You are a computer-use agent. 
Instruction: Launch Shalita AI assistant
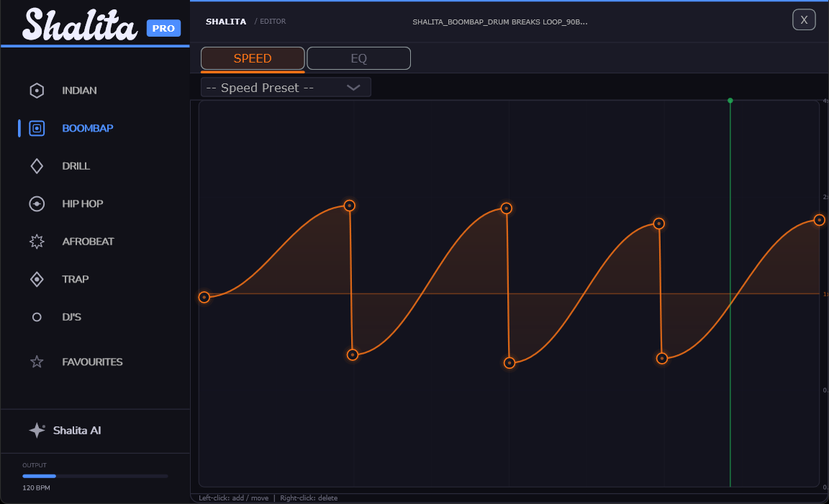77,431
